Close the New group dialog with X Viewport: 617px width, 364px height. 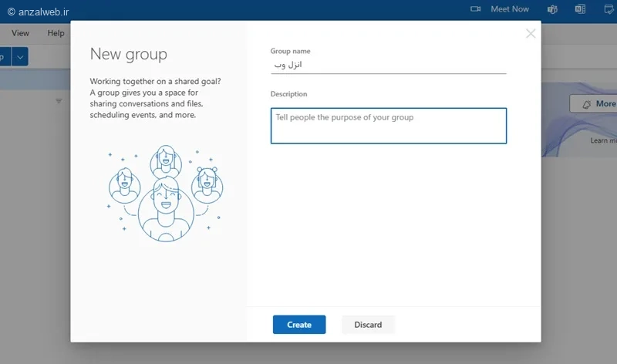(531, 33)
